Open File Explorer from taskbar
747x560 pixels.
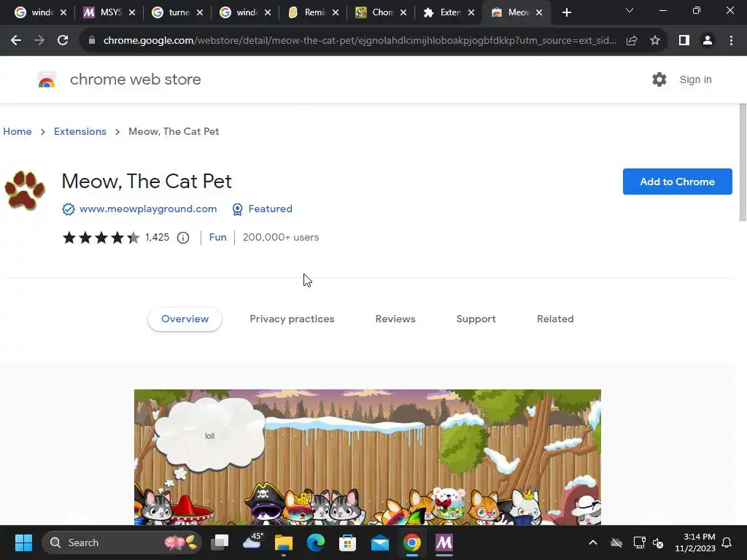(x=284, y=542)
